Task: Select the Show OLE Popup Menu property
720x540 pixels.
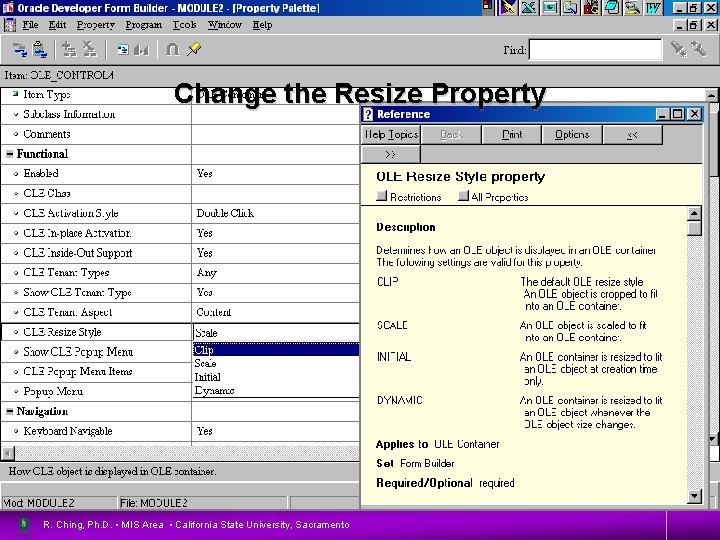Action: [x=96, y=352]
